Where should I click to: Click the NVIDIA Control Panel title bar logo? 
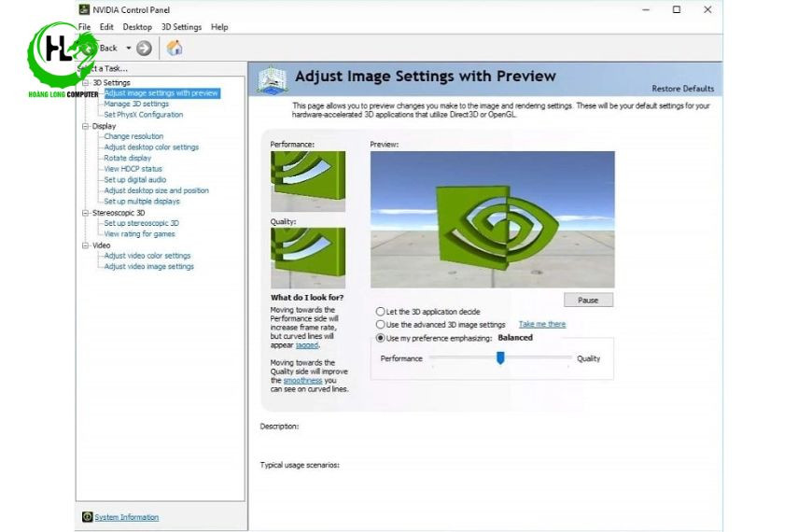tap(84, 10)
